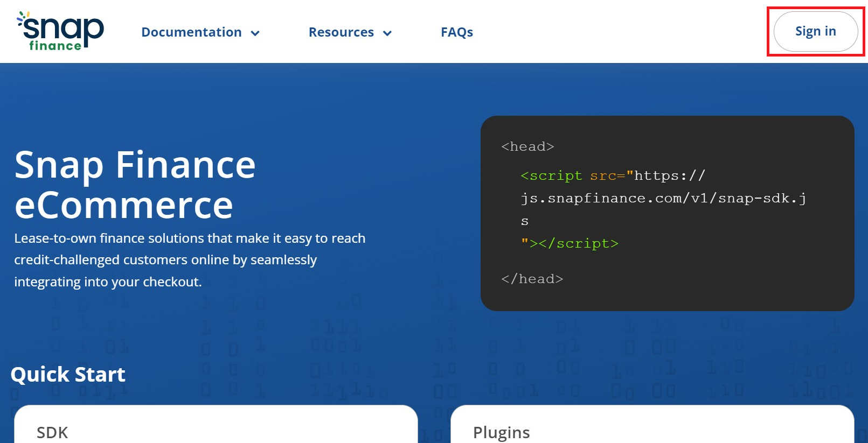Click the lease-to-own description paragraph
This screenshot has width=868, height=443.
coord(190,260)
